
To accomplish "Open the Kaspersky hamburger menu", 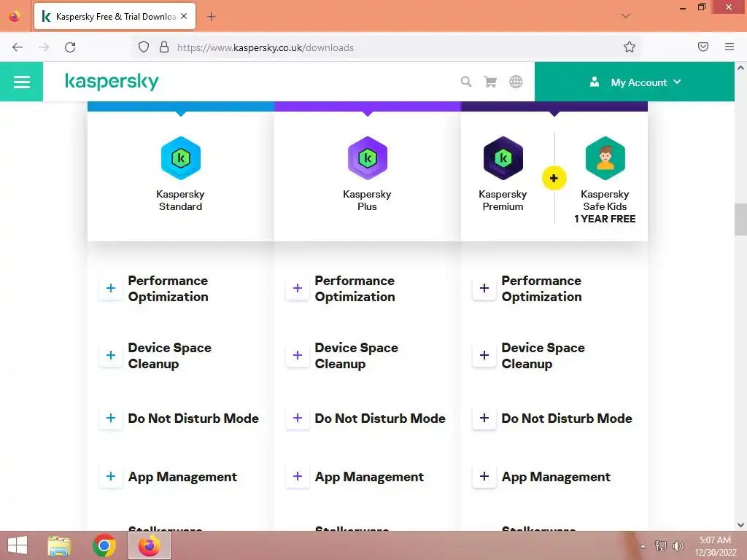I will (x=21, y=82).
